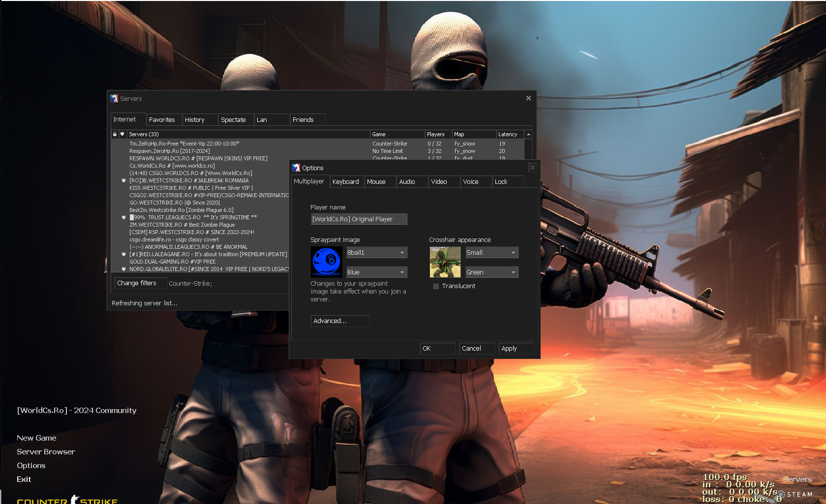Open the Favorites servers tab
Image resolution: width=826 pixels, height=504 pixels.
coord(162,120)
